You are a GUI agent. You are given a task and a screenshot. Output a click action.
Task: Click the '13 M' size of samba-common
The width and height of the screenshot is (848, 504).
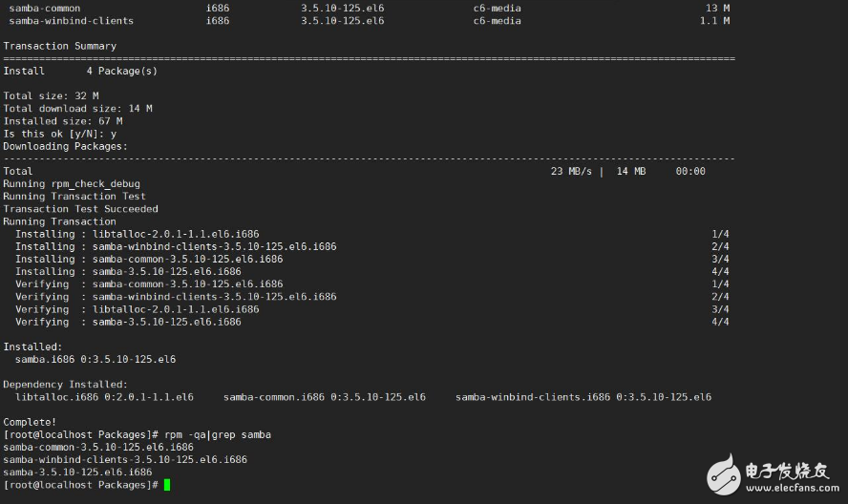click(x=717, y=8)
